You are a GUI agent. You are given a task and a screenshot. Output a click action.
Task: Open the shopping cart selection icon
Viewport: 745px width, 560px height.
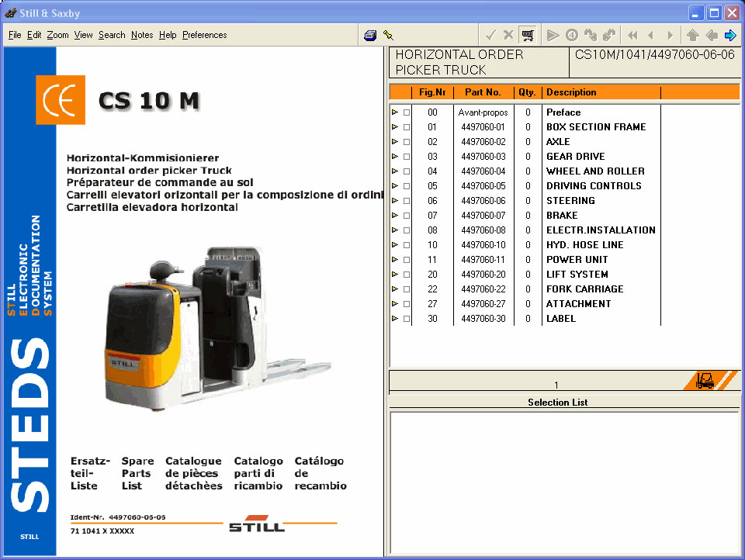click(x=528, y=35)
